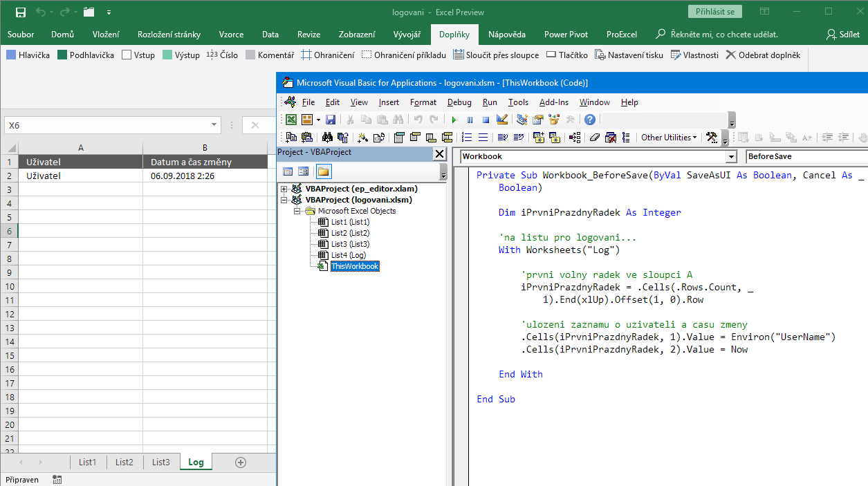Open the Debug menu in VBA editor
Image resolution: width=868 pixels, height=486 pixels.
pos(459,102)
